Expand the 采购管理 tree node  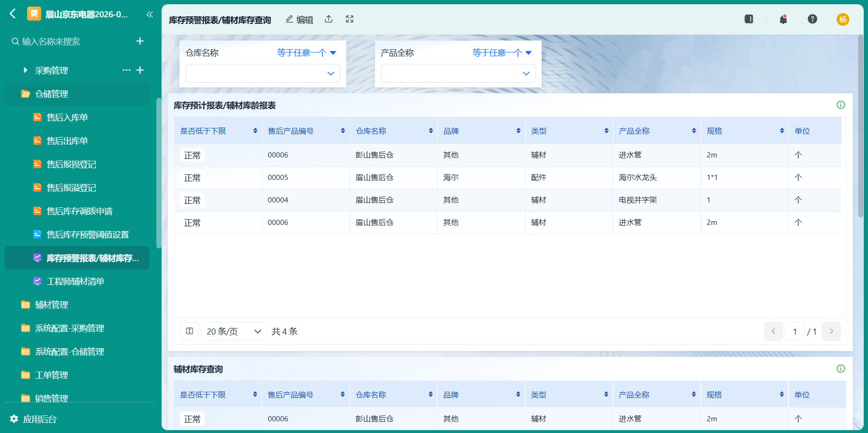coord(25,70)
